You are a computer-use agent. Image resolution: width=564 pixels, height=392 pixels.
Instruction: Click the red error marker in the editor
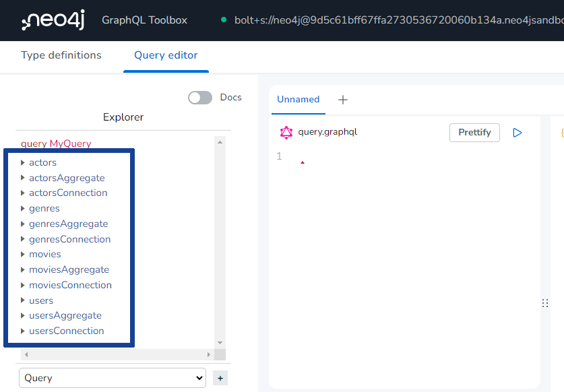[x=303, y=162]
